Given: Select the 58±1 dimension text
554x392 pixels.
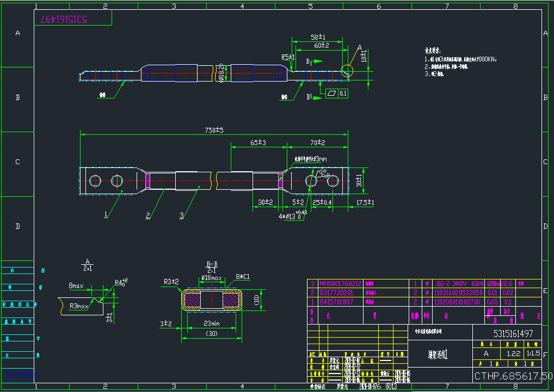Looking at the screenshot, I should point(318,36).
